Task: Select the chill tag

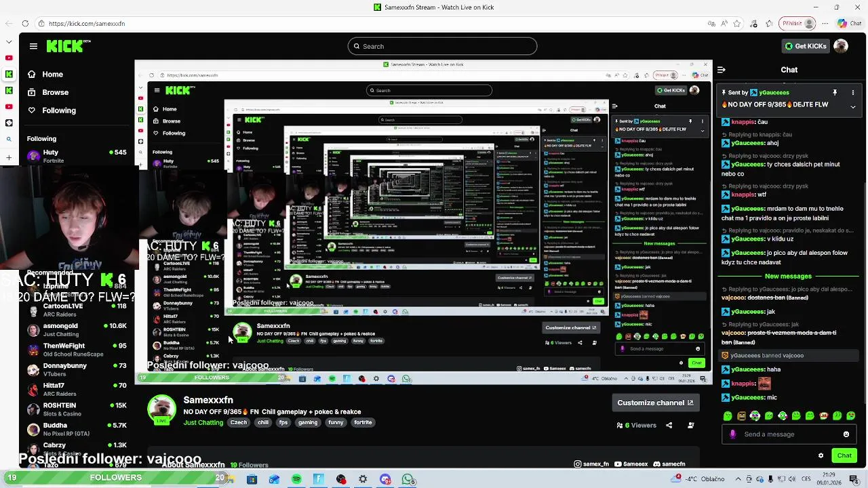Action: (263, 423)
